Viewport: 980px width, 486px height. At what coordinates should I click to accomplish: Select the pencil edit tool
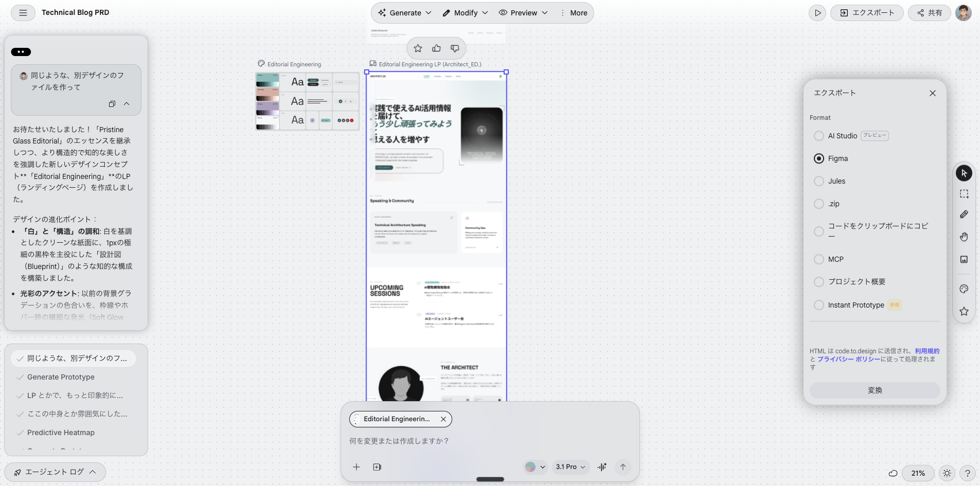click(x=964, y=214)
